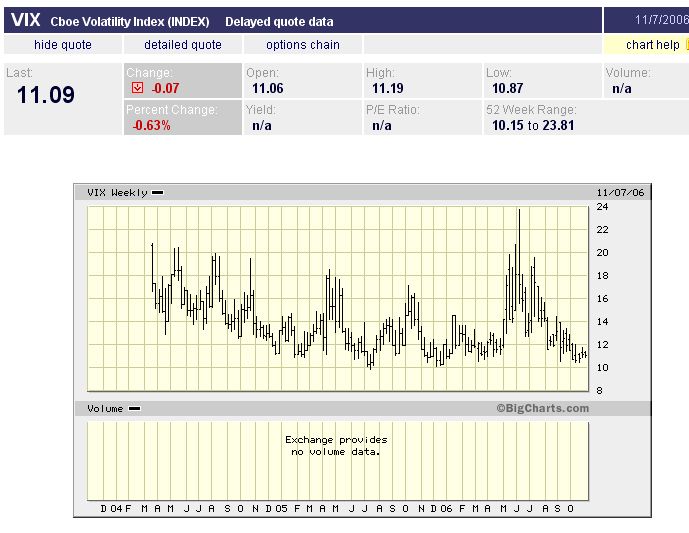This screenshot has width=689, height=533.
Task: Click the 11/7/2006 date in header
Action: click(x=662, y=20)
